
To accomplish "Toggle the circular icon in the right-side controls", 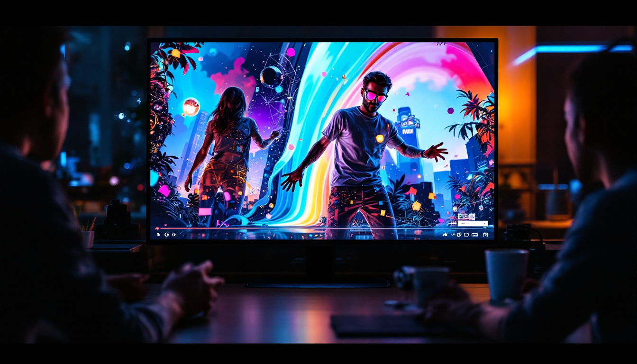I will [459, 235].
